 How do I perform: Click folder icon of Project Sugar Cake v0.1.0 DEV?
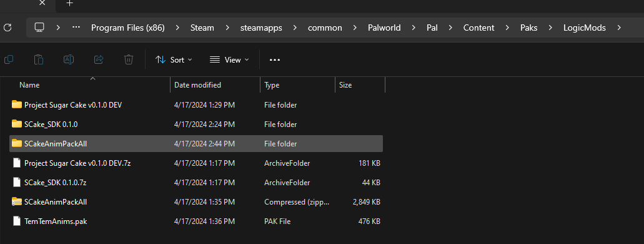[x=17, y=104]
